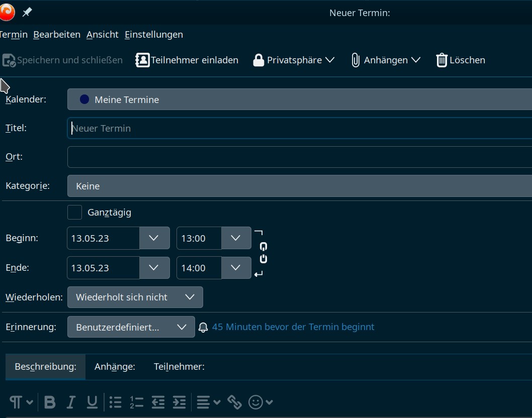Enable the Ganztägig checkbox

74,213
